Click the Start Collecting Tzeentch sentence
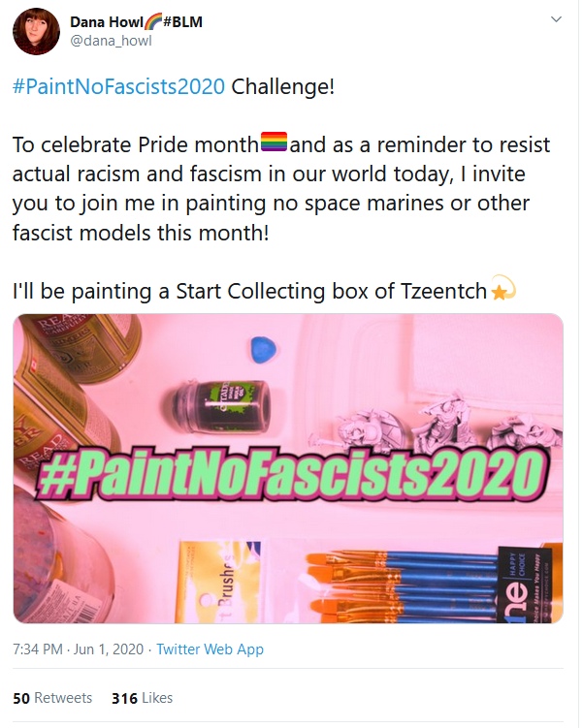The height and width of the screenshot is (728, 583). click(x=249, y=291)
